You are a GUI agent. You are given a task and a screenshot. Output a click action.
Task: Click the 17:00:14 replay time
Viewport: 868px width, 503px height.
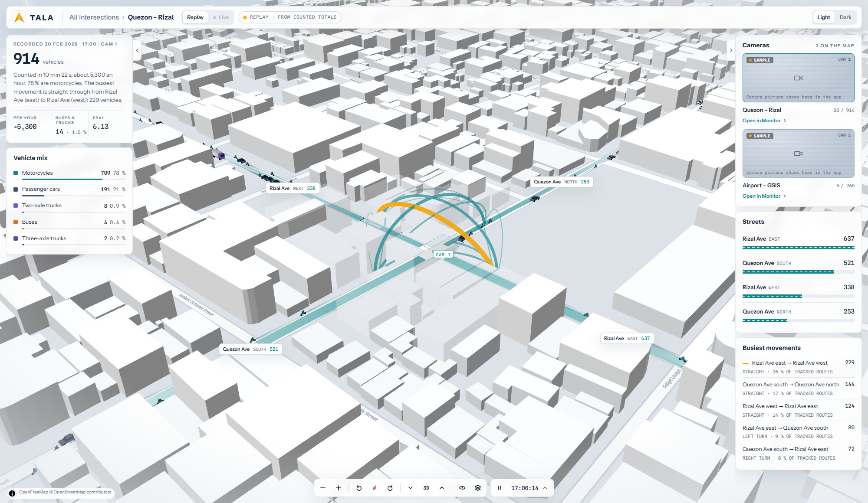tap(524, 488)
